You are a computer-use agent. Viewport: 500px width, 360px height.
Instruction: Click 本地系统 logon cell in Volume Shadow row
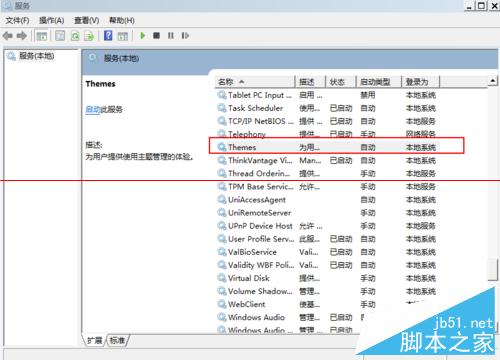pos(421,291)
